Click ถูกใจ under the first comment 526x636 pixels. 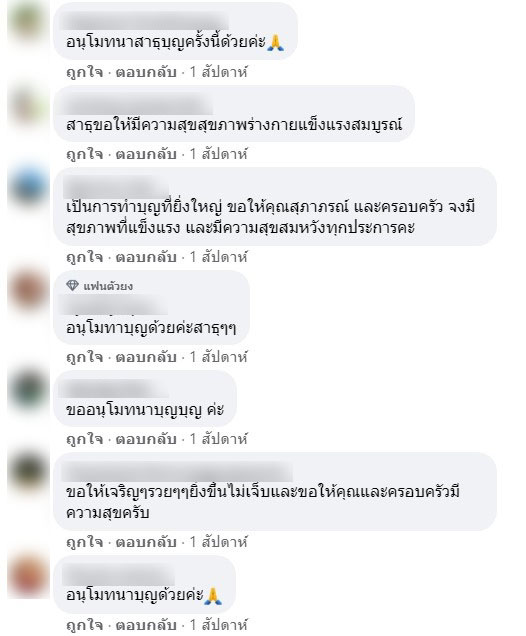point(84,72)
